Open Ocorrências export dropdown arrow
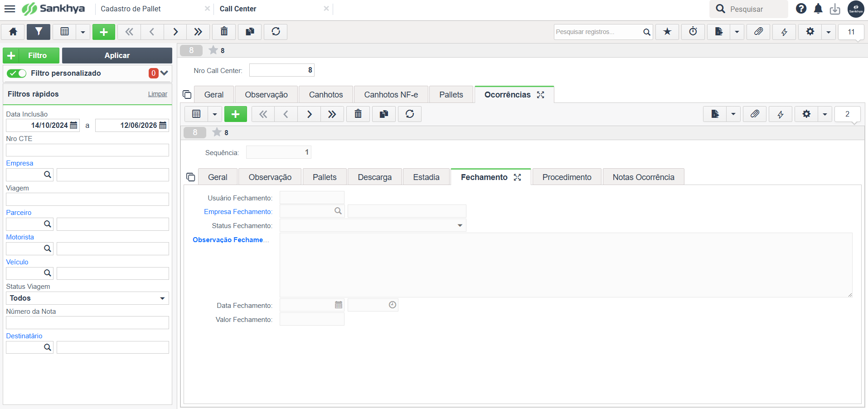 (x=733, y=114)
